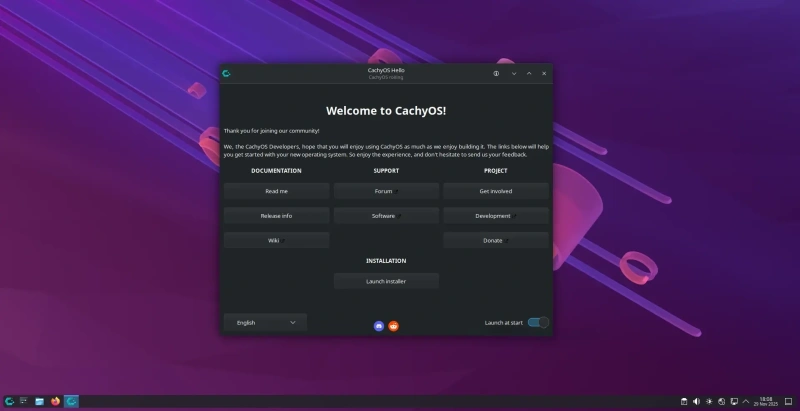Open the Donate project link
Viewport: 800px width, 411px height.
coord(495,240)
